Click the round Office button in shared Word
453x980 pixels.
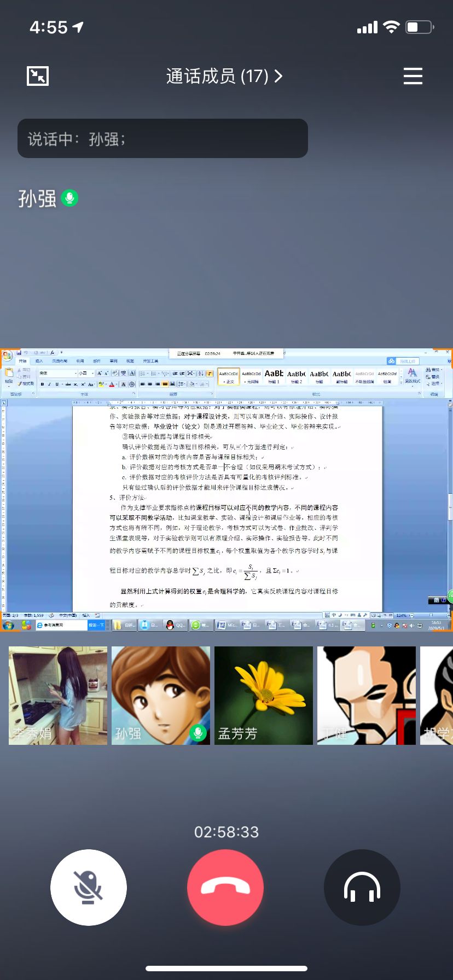7,357
